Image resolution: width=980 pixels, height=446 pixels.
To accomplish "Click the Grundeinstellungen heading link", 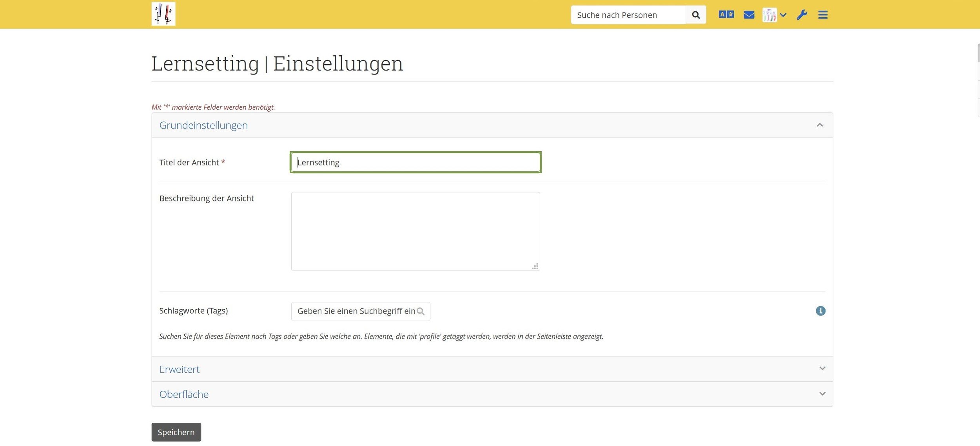I will click(203, 125).
